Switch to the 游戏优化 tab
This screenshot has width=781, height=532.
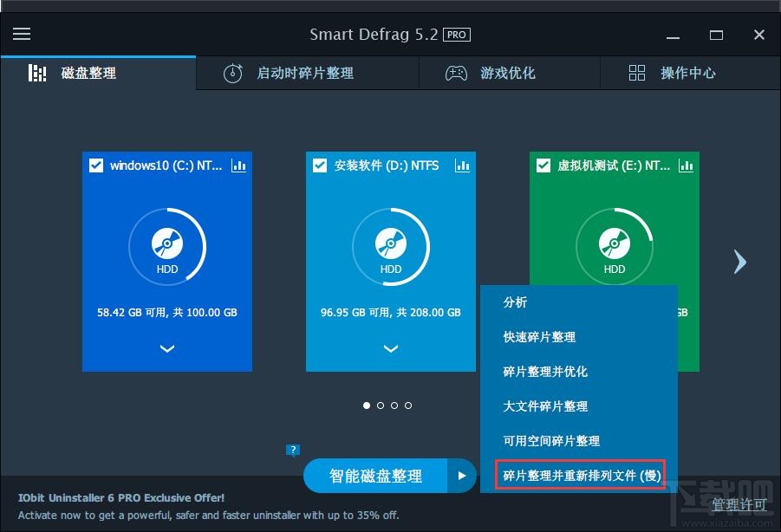(509, 74)
